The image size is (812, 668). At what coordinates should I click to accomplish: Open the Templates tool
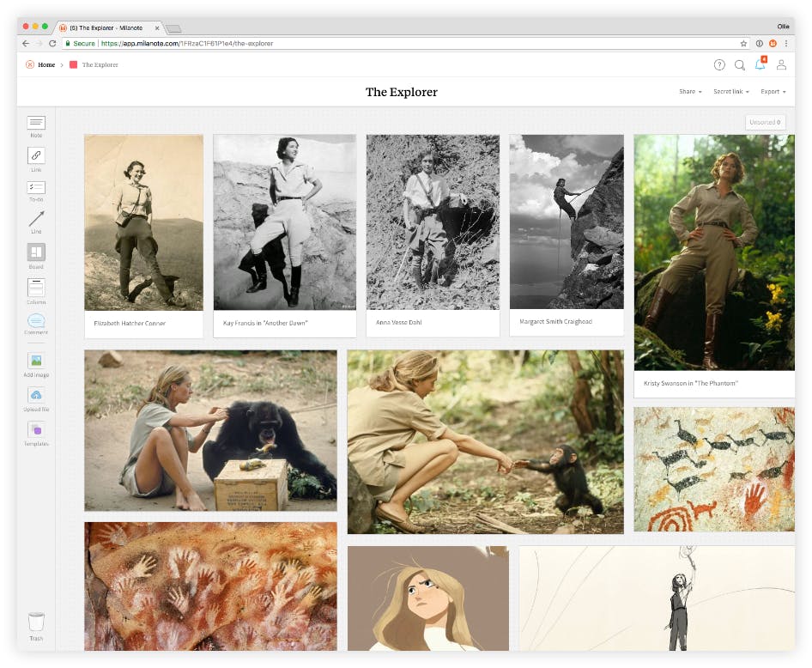tap(36, 429)
